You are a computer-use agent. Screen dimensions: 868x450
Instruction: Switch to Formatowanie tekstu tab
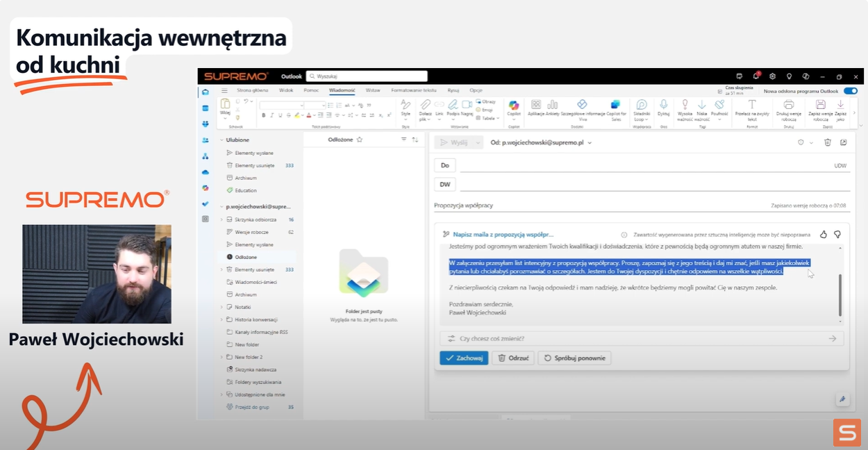pos(414,90)
